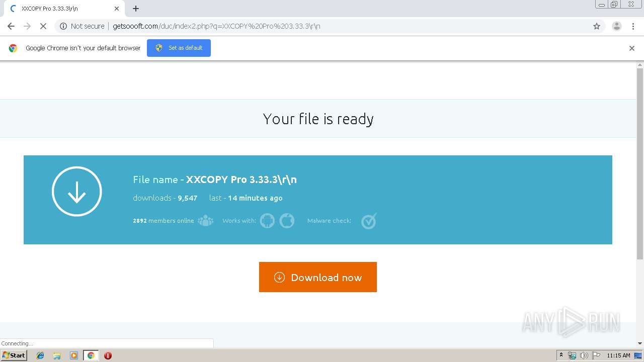Click the Not secure site info icon
This screenshot has height=362, width=644.
click(x=63, y=26)
